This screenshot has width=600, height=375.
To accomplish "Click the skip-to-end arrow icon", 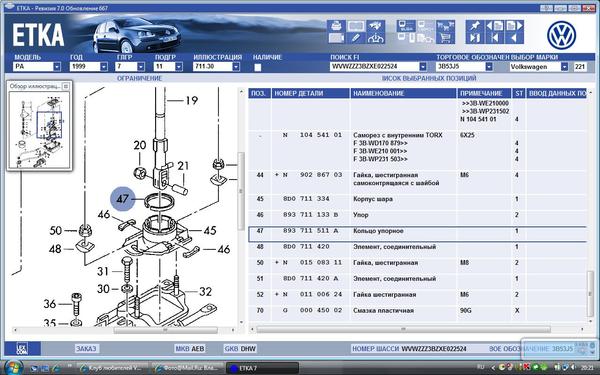I will (x=474, y=38).
